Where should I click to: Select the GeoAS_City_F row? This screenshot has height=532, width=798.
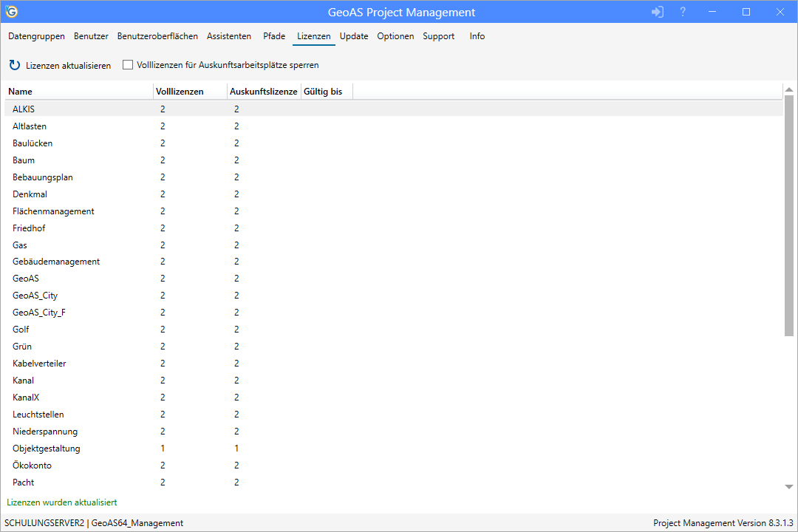tap(394, 312)
